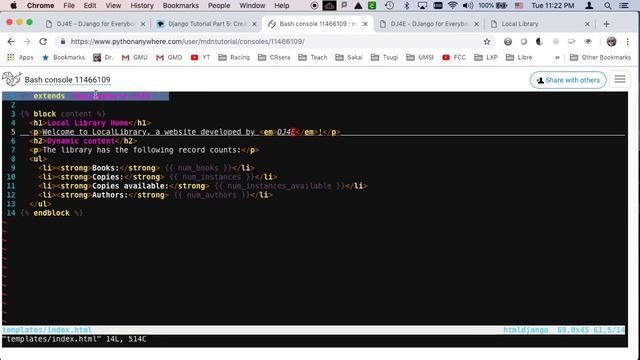Open the GMU Gmail bookmark
Viewport: 640px width, 360px height.
click(135, 58)
